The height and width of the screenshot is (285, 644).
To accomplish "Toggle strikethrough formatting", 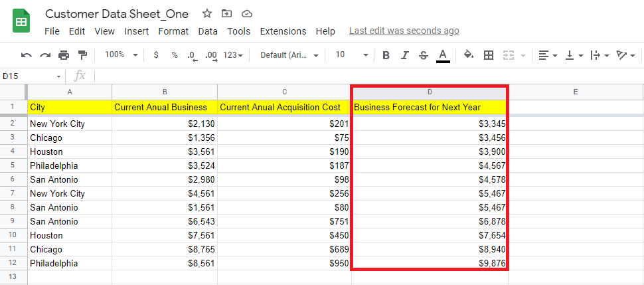I will point(423,55).
